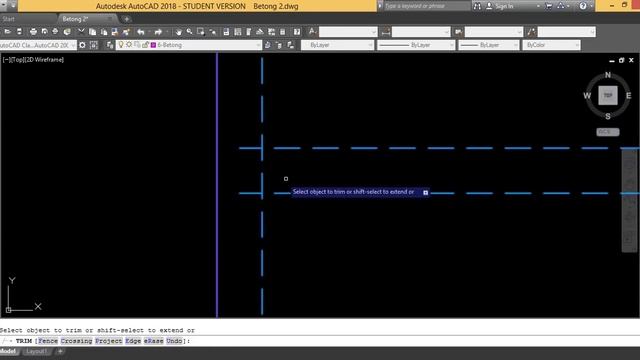Click the Table Style icon
The width and height of the screenshot is (640, 360).
point(458,32)
